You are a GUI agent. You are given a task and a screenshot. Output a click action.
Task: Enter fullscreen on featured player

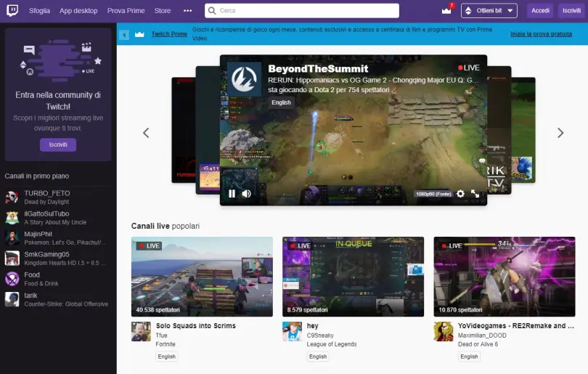(x=475, y=194)
